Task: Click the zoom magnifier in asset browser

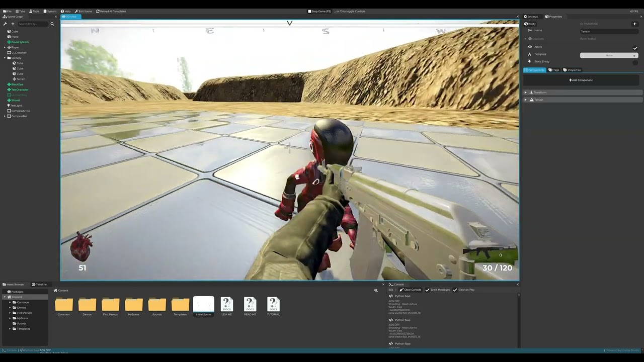Action: point(376,290)
